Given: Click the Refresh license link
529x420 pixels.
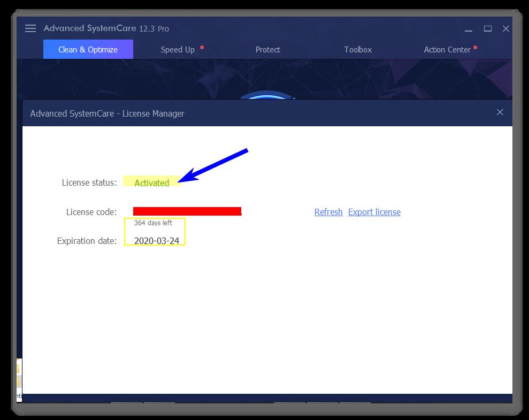Looking at the screenshot, I should click(328, 212).
